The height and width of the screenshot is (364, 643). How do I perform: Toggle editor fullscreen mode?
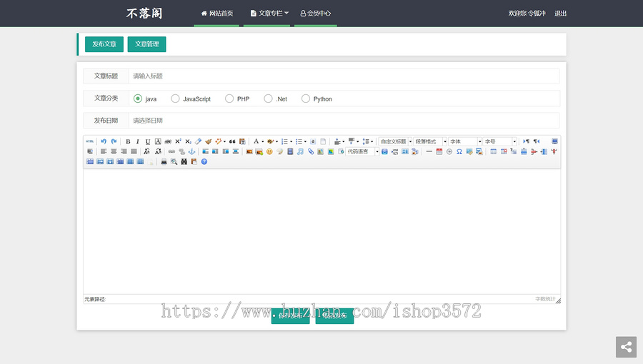554,141
